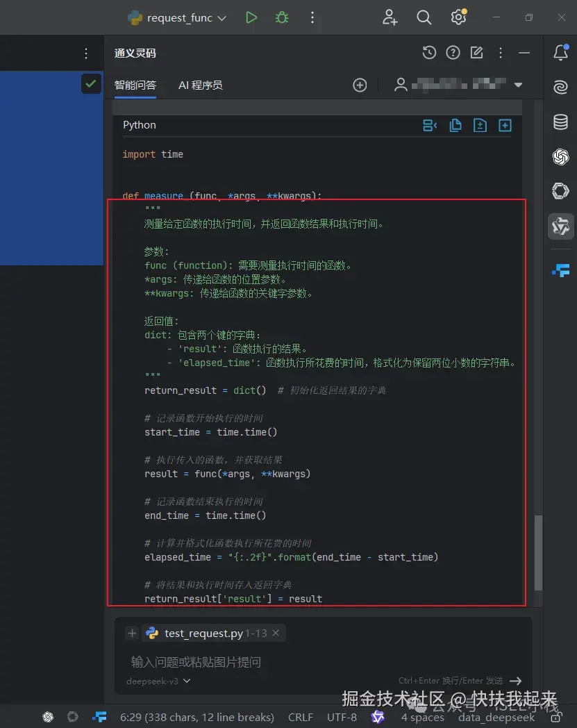This screenshot has height=728, width=577.
Task: Remove test_request.py from the context
Action: pos(276,634)
